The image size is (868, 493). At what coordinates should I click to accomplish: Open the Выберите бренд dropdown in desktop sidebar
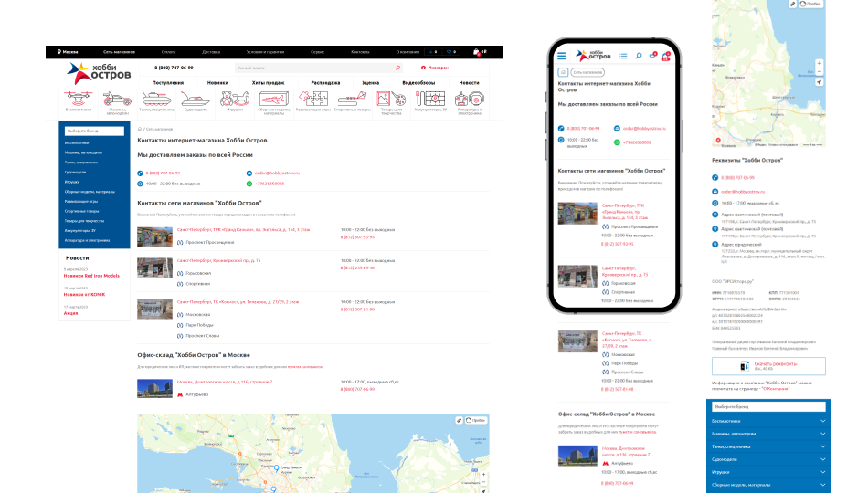pos(94,131)
